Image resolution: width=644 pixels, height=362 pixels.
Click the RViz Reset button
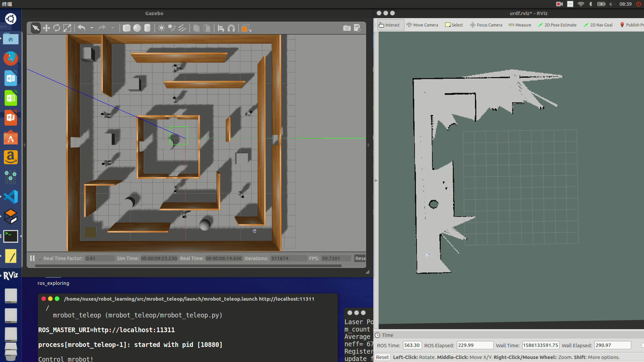point(382,357)
